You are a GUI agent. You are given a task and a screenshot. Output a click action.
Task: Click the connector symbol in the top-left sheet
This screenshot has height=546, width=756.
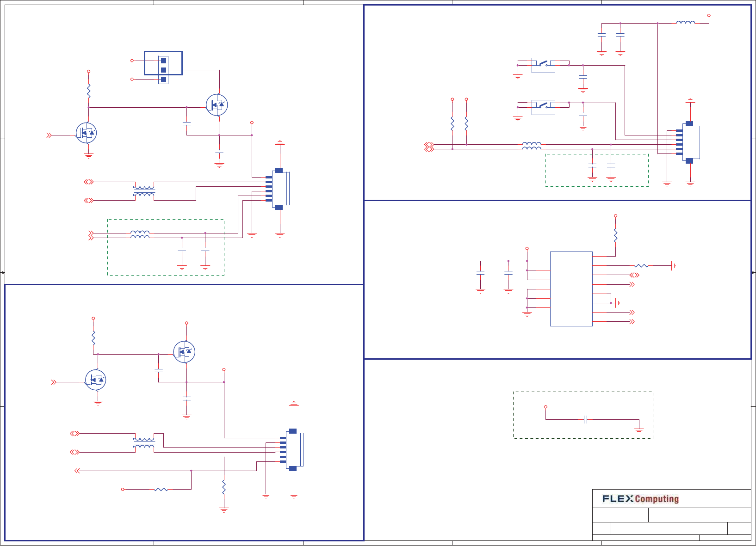279,189
